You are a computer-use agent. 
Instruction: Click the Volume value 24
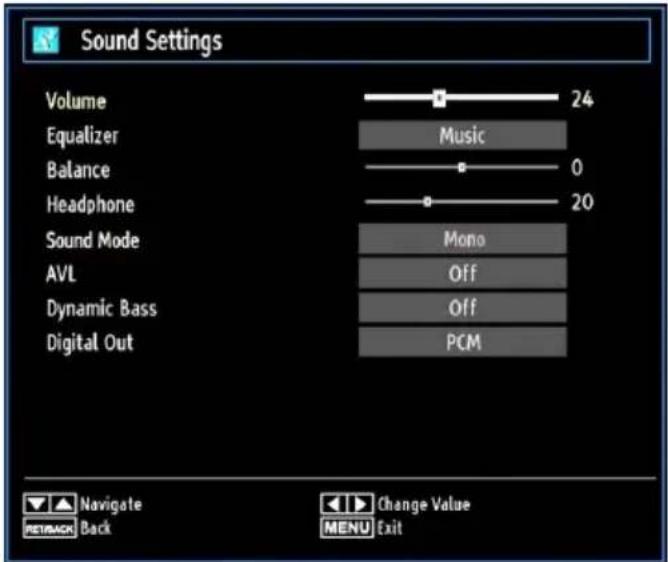(x=582, y=99)
